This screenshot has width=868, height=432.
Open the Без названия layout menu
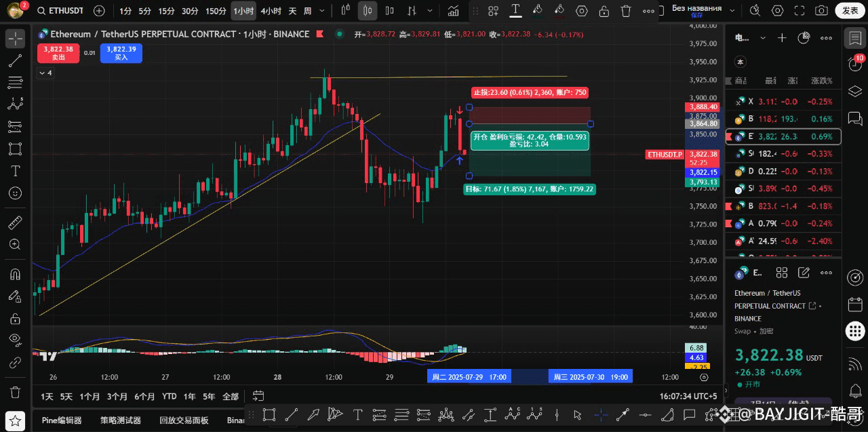pos(702,10)
